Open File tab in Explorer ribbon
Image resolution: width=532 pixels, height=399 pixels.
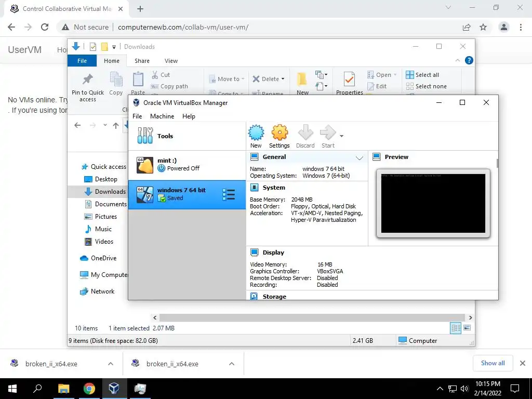[82, 61]
